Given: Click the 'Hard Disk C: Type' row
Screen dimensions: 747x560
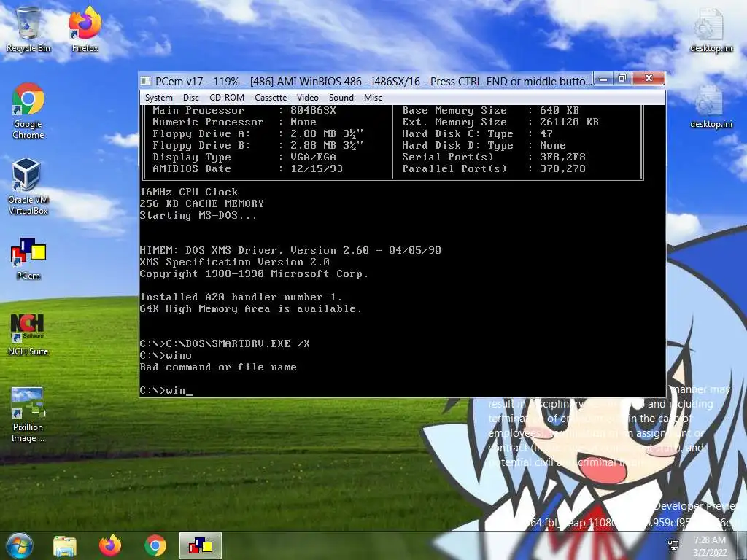Looking at the screenshot, I should 477,134.
